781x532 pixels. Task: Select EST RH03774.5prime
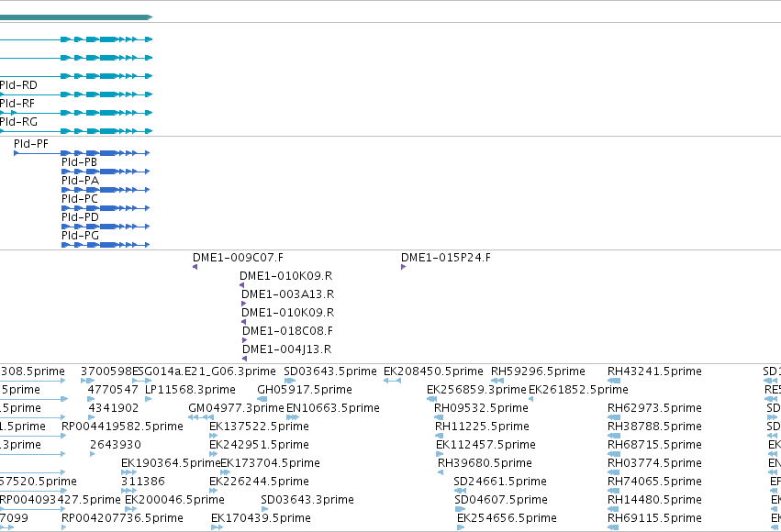point(654,463)
